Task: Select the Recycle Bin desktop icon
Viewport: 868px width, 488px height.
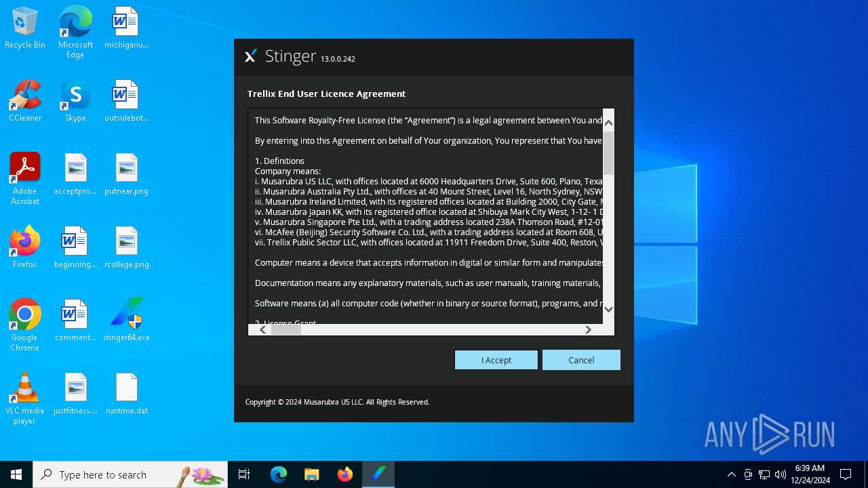Action: tap(25, 28)
